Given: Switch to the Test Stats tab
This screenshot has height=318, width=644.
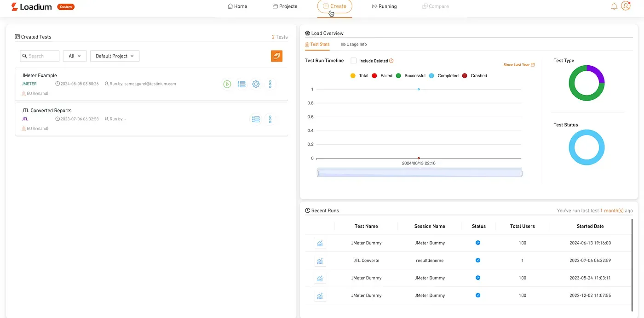Looking at the screenshot, I should [317, 45].
